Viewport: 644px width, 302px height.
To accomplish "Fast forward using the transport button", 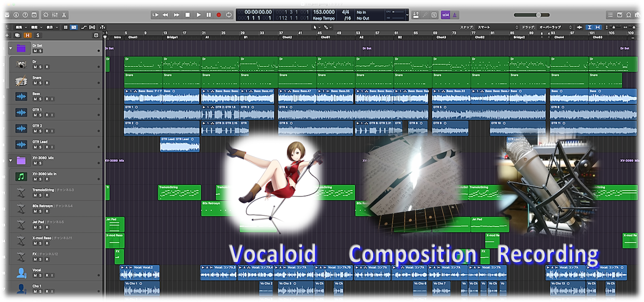I will (177, 15).
